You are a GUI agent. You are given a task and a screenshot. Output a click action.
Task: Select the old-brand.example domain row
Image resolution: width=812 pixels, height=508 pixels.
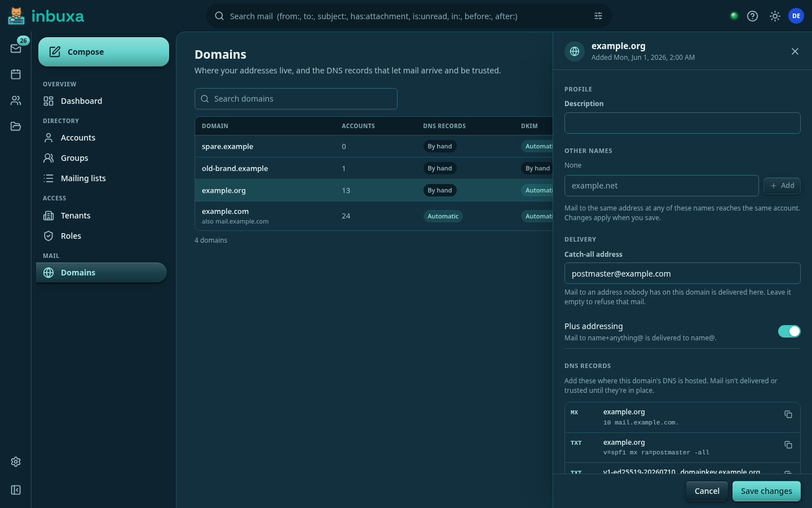[x=374, y=168]
